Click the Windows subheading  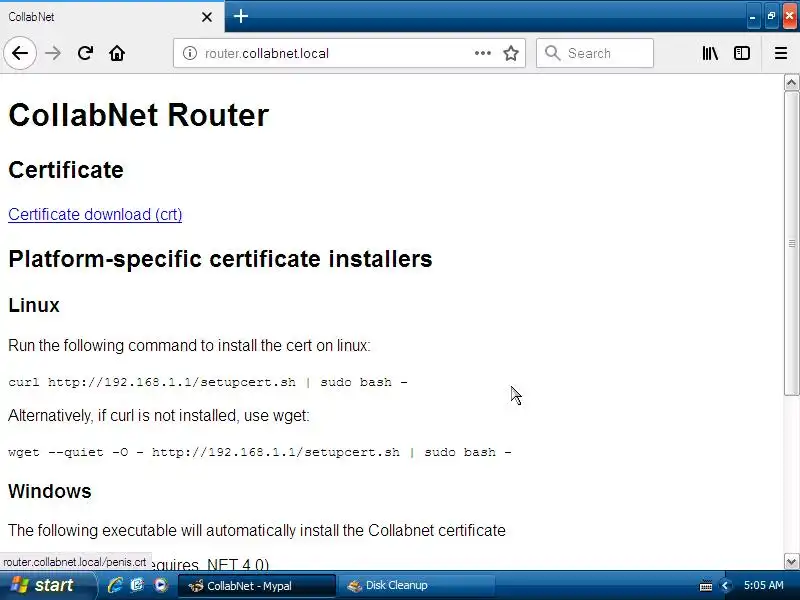click(x=50, y=491)
